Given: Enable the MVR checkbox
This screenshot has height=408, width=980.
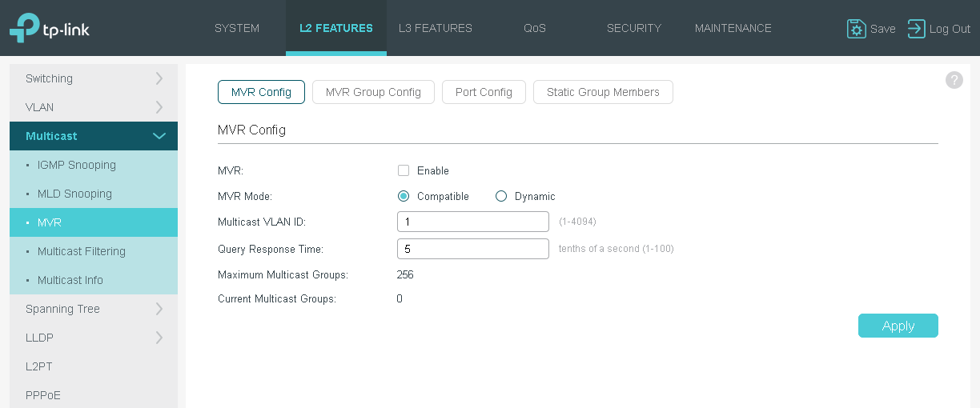Looking at the screenshot, I should 404,170.
